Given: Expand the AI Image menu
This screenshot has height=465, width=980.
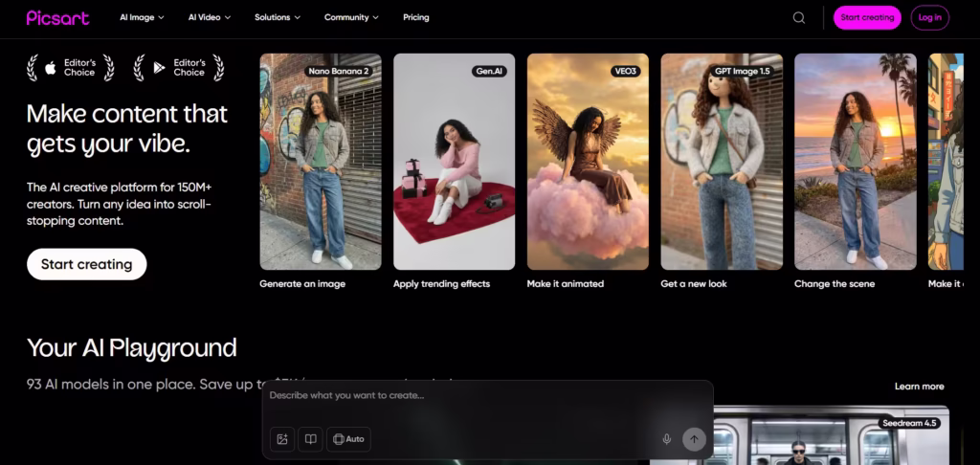Looking at the screenshot, I should pos(142,17).
